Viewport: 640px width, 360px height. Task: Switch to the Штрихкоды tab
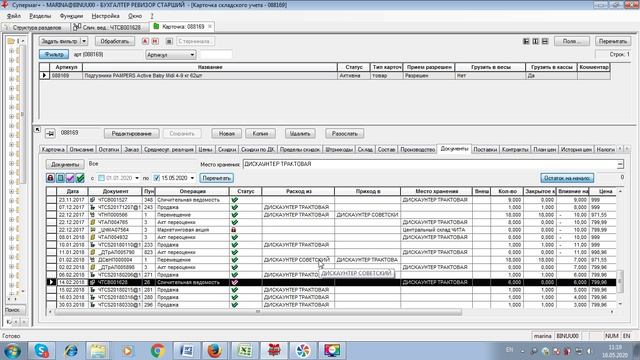pos(339,150)
